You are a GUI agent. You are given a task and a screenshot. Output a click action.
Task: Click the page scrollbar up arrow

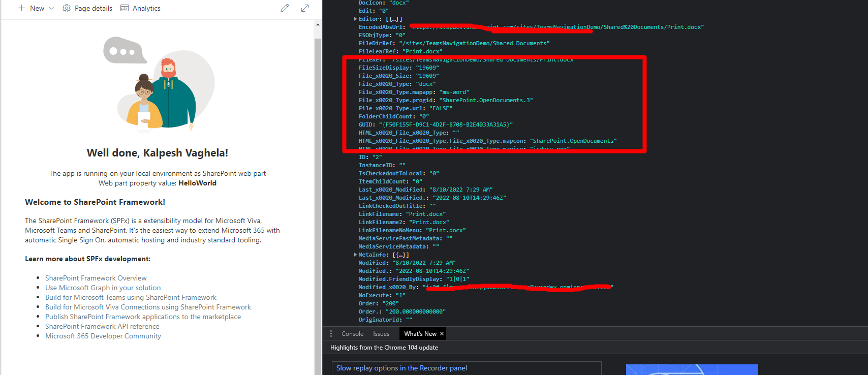[x=318, y=24]
